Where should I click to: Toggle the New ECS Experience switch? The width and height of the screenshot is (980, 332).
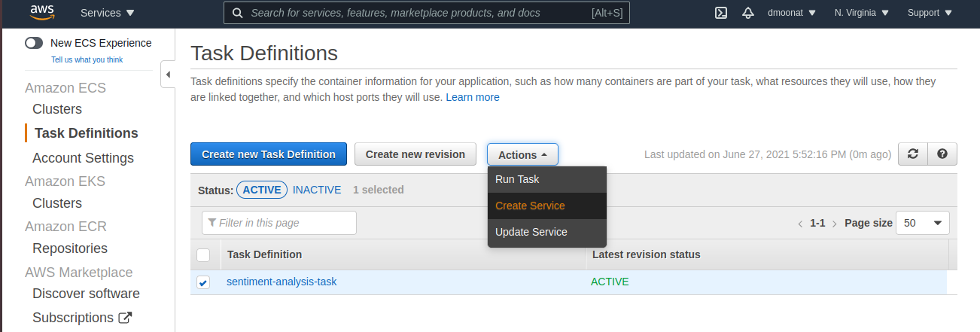click(x=34, y=43)
